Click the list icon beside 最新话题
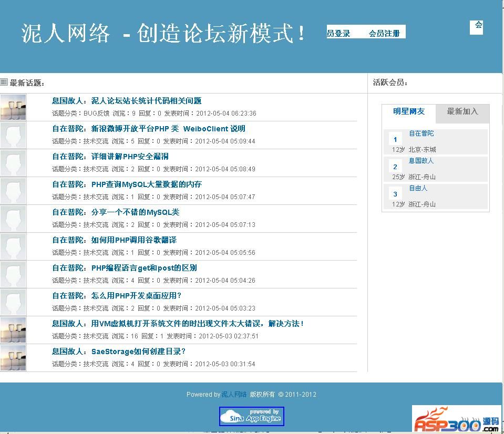The width and height of the screenshot is (504, 434). point(4,82)
